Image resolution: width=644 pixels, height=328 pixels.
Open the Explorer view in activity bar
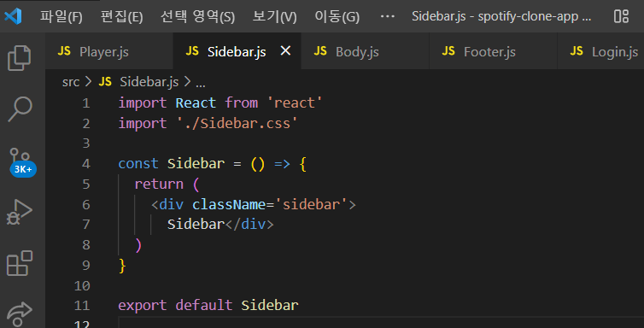20,58
